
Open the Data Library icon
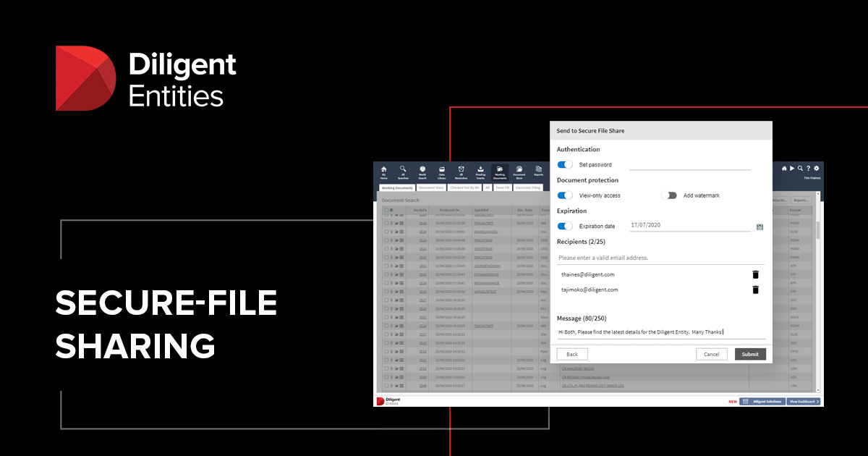point(442,172)
